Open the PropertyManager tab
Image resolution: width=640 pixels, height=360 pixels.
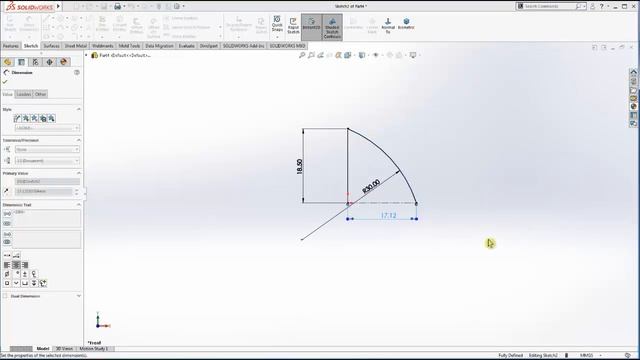point(22,62)
